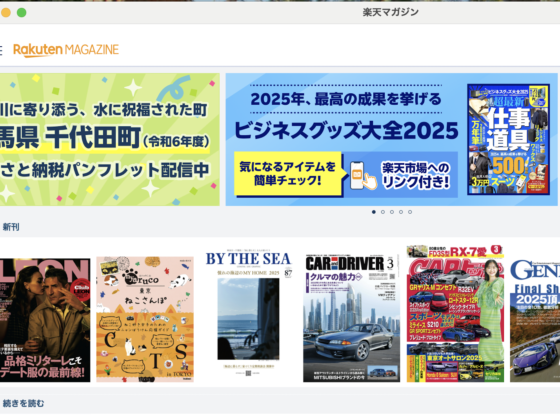Select the third carousel dot
The width and height of the screenshot is (560, 420).
click(x=392, y=212)
